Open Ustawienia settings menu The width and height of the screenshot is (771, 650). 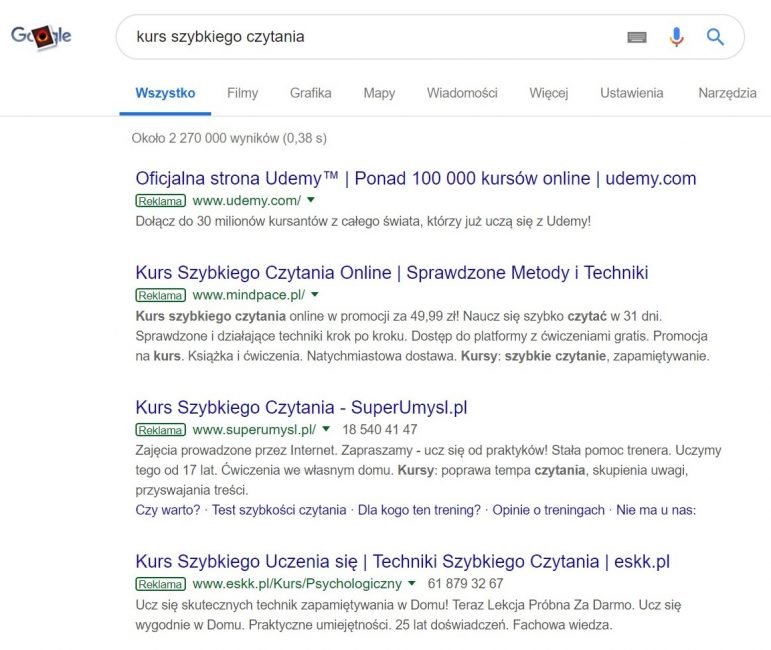(x=631, y=93)
